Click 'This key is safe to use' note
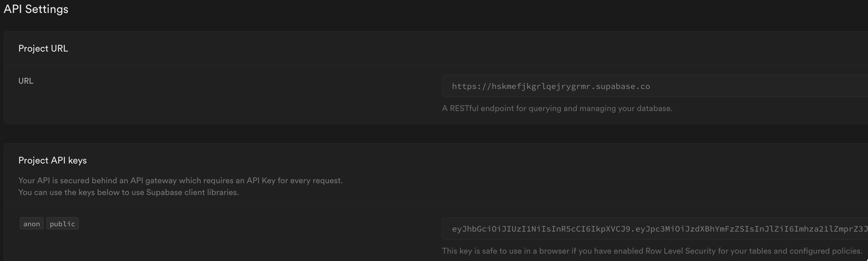This screenshot has height=261, width=868. click(x=652, y=251)
